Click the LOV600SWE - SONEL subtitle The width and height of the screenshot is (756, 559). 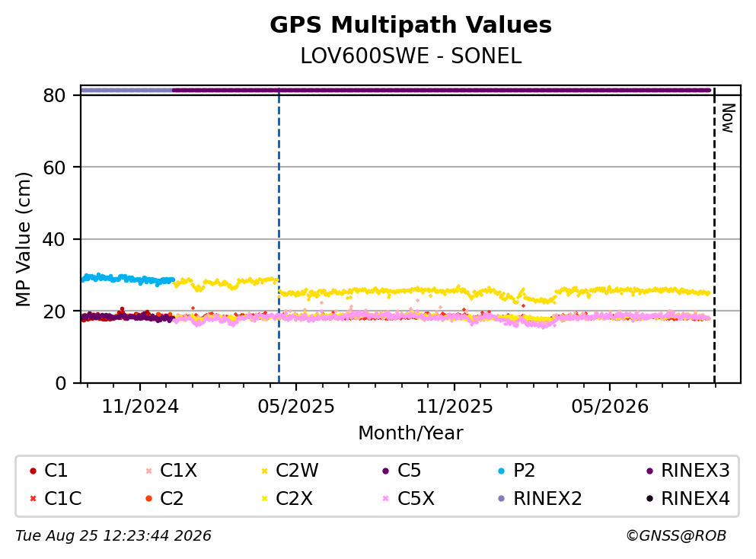411,56
